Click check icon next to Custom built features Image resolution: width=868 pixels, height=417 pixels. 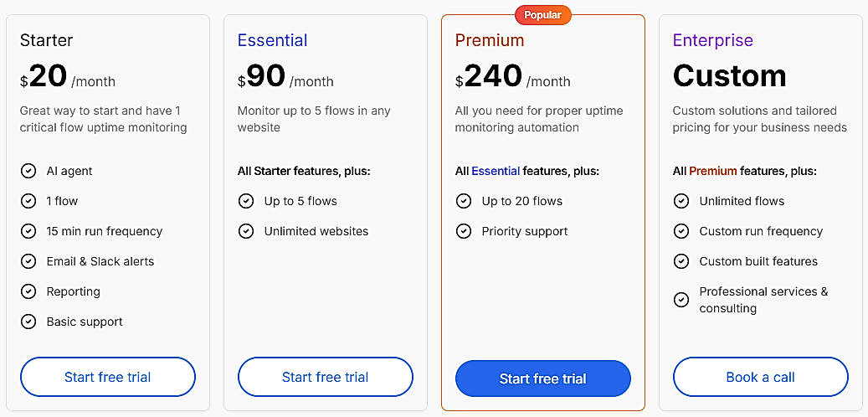coord(681,261)
